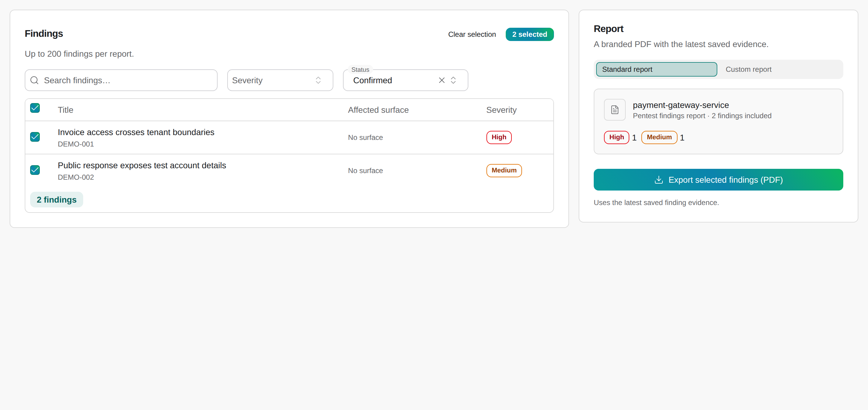Click the report document icon
Viewport: 868px width, 410px height.
615,109
